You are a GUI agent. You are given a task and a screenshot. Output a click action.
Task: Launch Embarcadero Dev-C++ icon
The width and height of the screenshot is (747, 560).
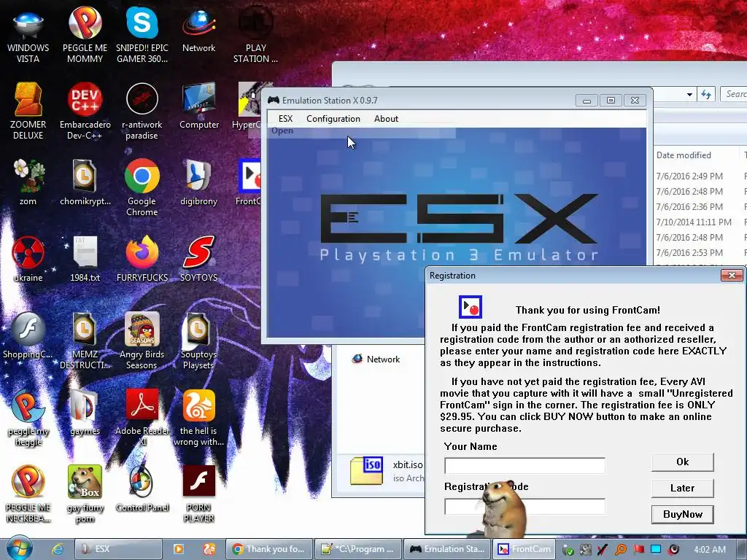point(85,112)
